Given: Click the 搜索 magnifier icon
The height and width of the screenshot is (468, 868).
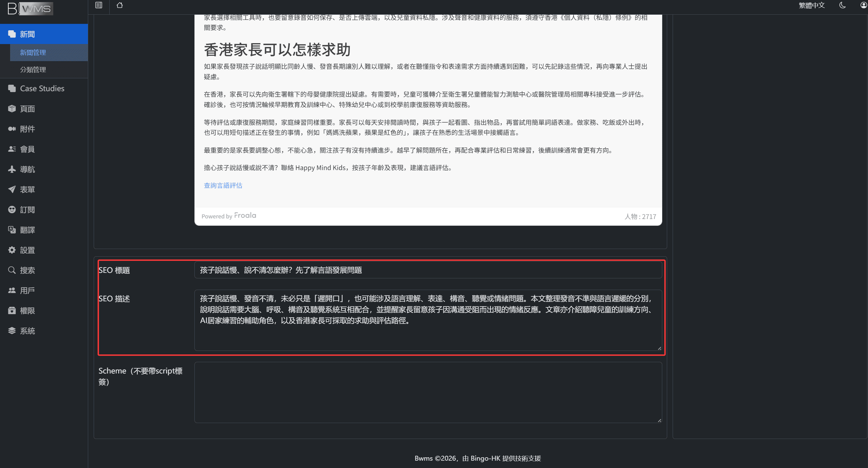Looking at the screenshot, I should [12, 270].
